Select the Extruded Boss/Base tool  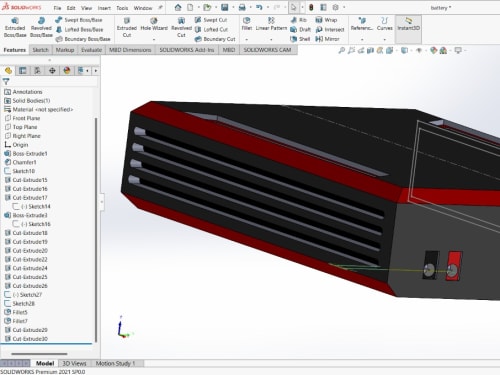coord(15,27)
